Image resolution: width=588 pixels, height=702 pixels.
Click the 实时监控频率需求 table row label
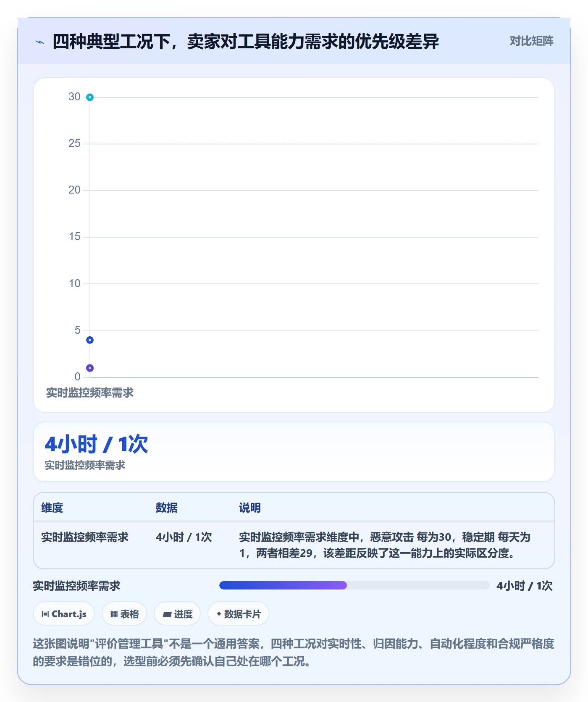pyautogui.click(x=85, y=537)
